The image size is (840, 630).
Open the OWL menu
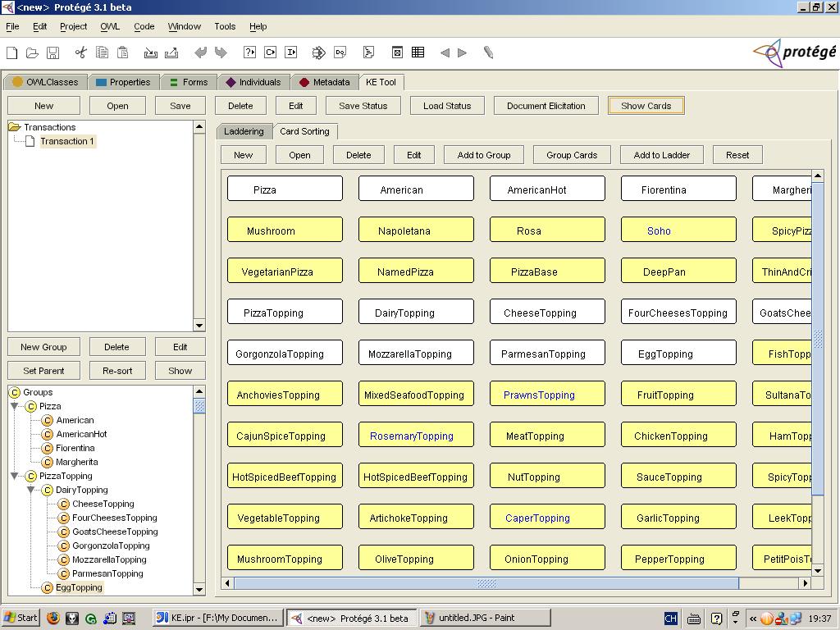tap(110, 26)
